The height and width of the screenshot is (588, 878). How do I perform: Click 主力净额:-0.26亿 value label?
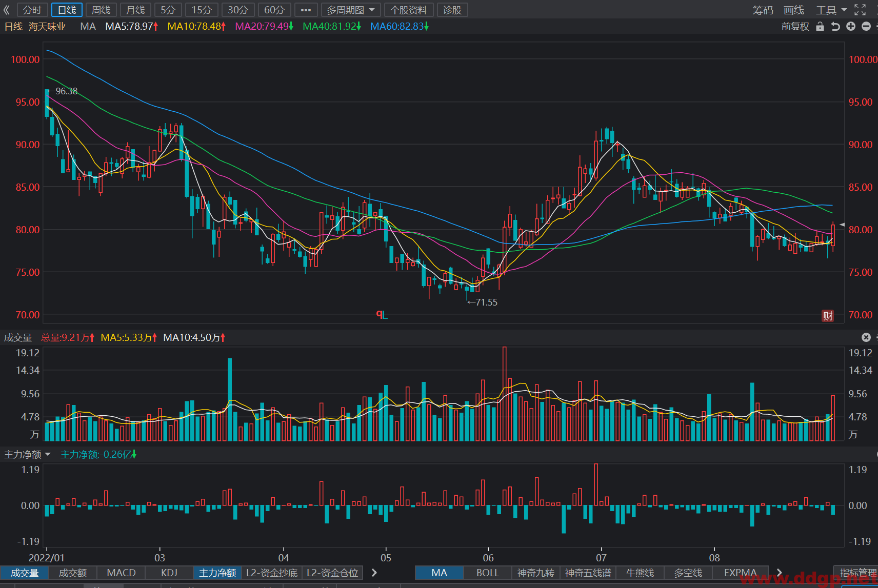(98, 454)
